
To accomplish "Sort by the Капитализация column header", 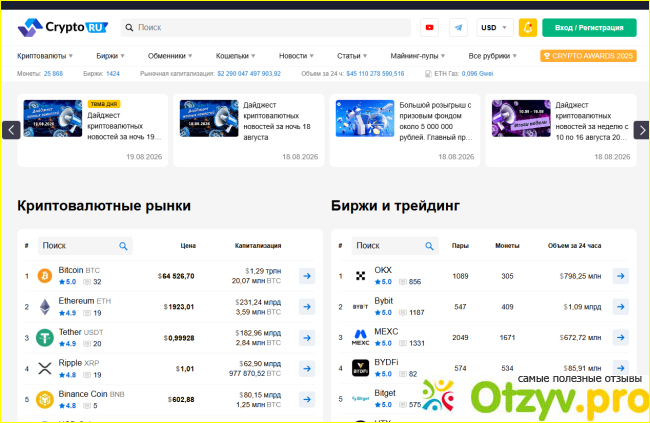I will [258, 246].
